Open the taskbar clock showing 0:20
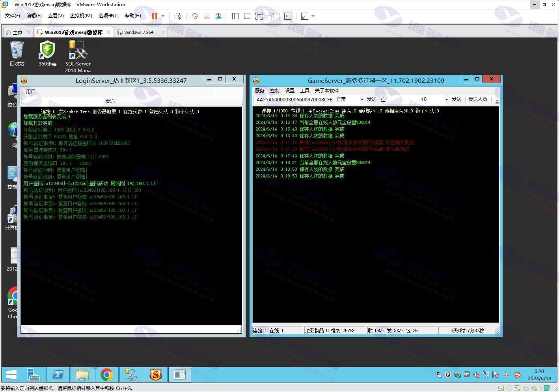 click(x=539, y=375)
